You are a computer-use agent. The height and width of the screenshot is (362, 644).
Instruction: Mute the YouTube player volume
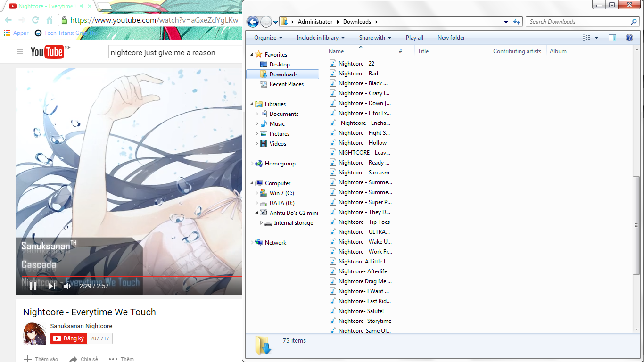click(67, 286)
